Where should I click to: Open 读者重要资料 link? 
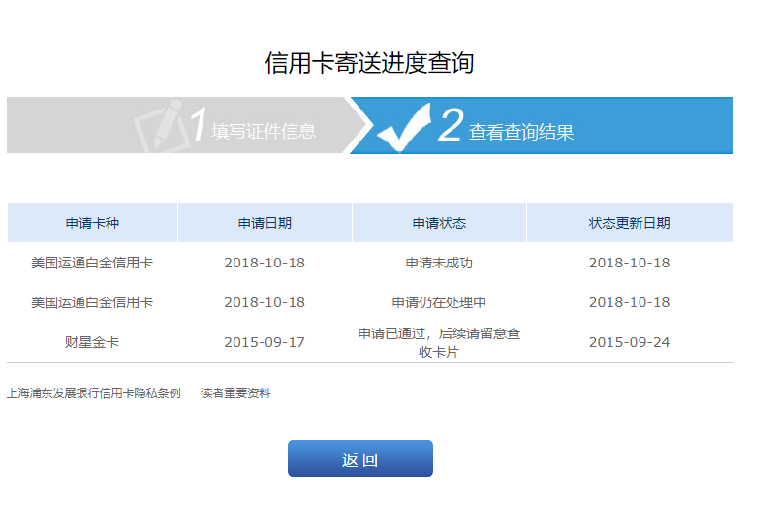coord(235,393)
